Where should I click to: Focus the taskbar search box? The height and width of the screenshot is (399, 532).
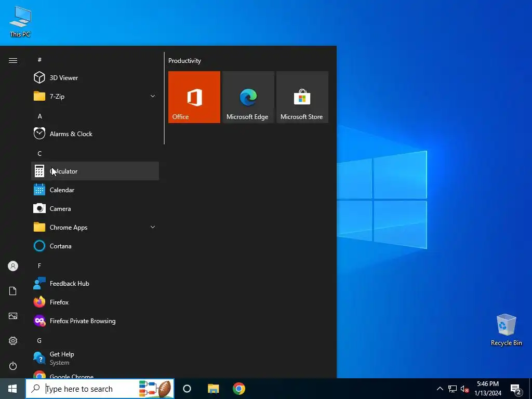coord(100,389)
